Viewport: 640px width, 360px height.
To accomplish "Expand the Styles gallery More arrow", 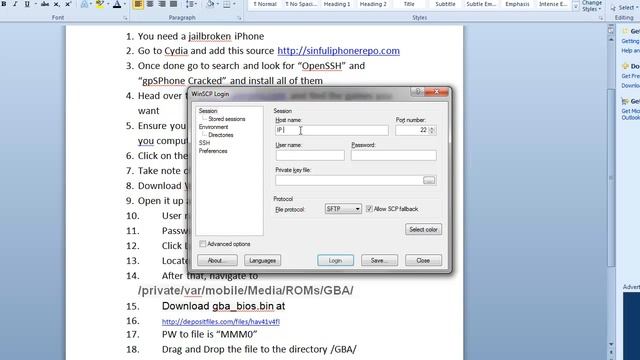I will (576, 7).
